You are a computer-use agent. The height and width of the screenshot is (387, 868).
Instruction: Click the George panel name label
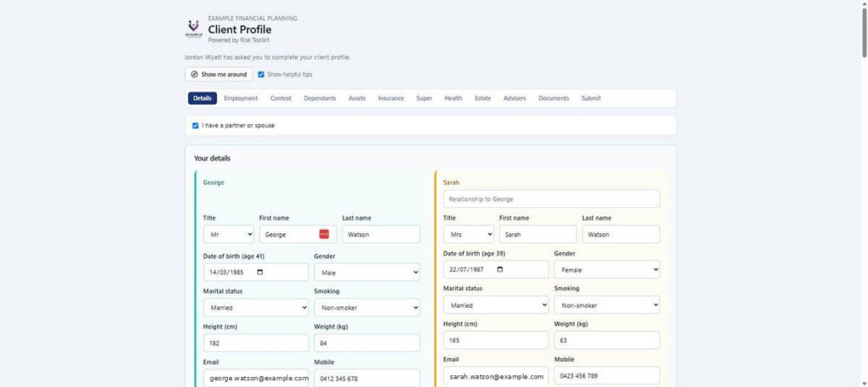click(x=214, y=182)
